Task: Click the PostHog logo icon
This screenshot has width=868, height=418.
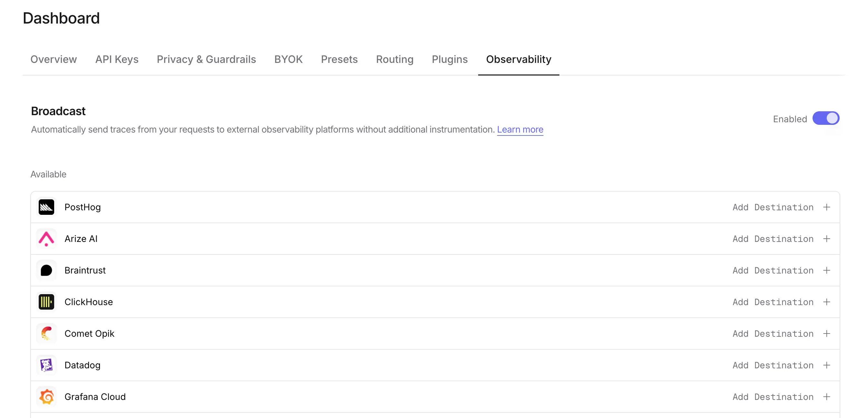Action: [x=46, y=207]
